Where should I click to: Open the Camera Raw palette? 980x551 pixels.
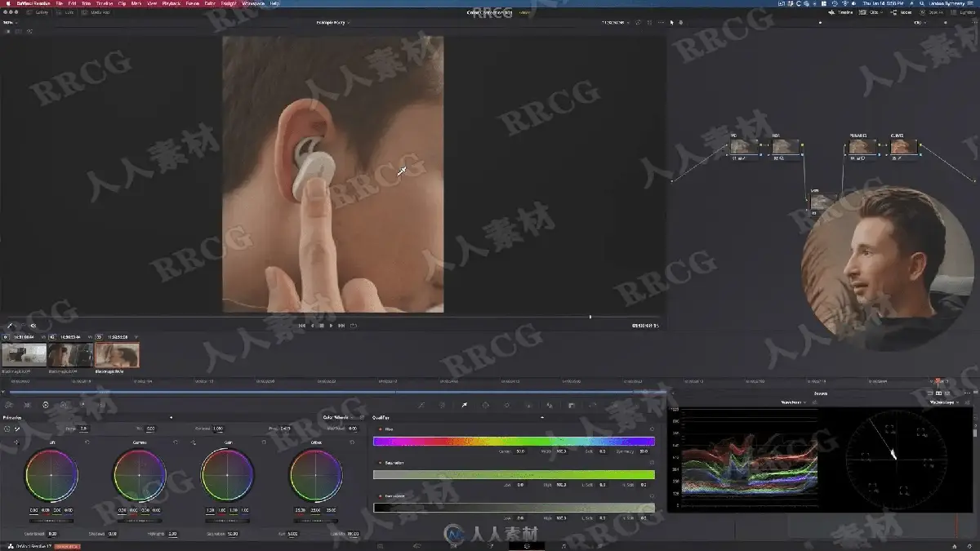point(8,405)
